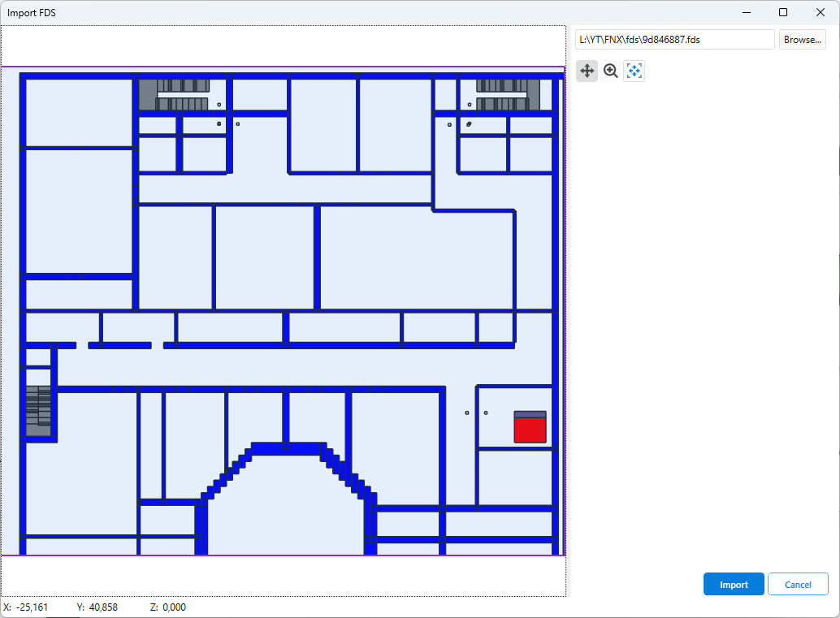Viewport: 840px width, 618px height.
Task: Click the dark purple top of fire object
Action: 530,414
